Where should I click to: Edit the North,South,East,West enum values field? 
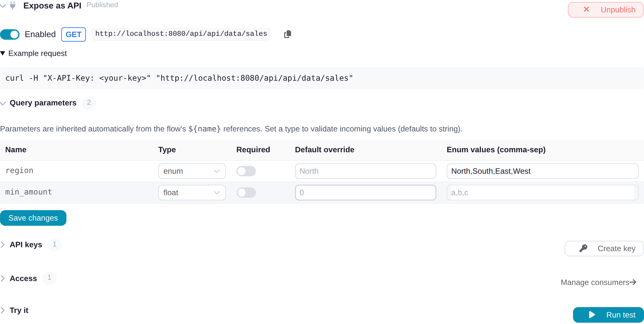(542, 171)
